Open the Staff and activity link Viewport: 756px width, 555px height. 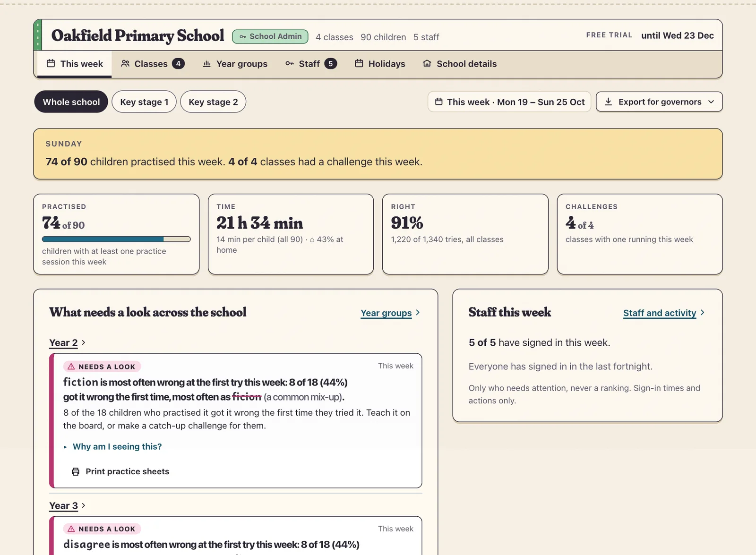tap(660, 313)
